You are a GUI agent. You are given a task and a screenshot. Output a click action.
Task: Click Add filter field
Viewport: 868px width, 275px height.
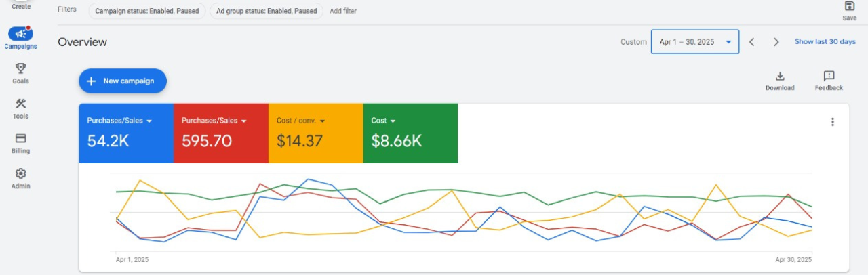343,11
